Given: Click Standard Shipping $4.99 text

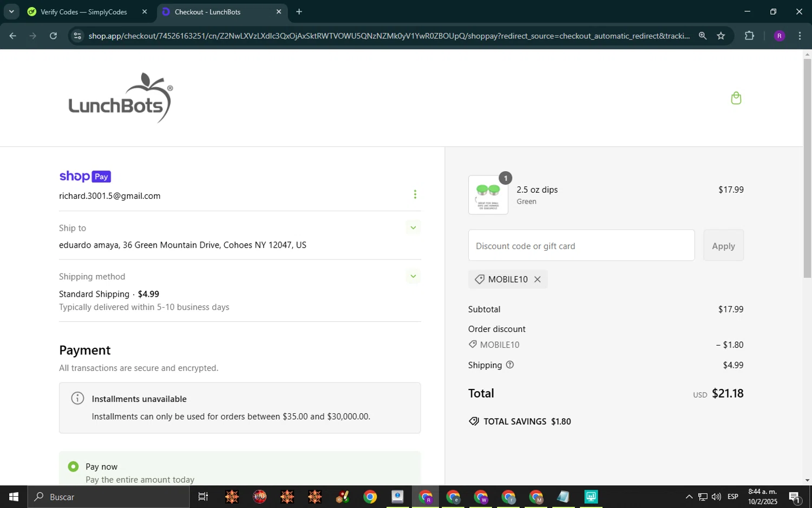Looking at the screenshot, I should tap(109, 294).
